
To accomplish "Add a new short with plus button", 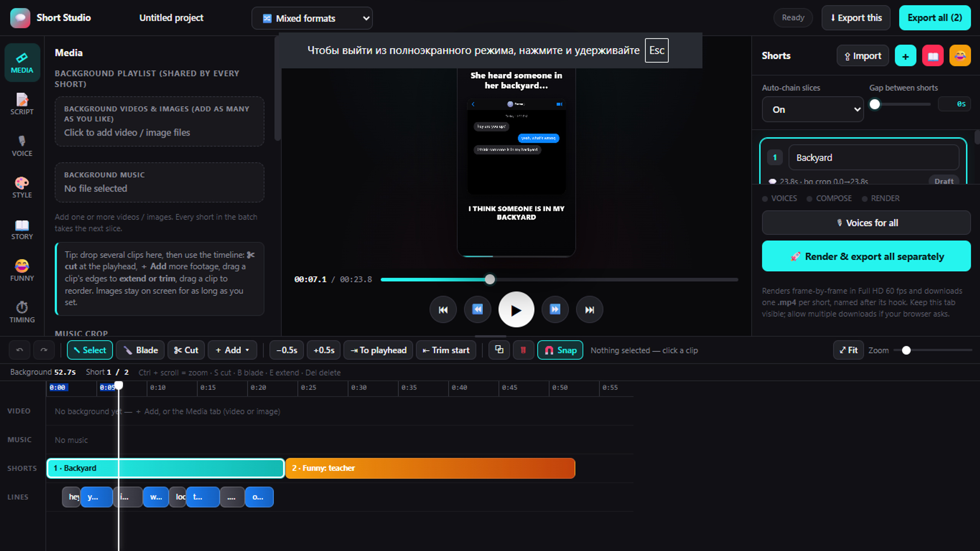I will (905, 56).
